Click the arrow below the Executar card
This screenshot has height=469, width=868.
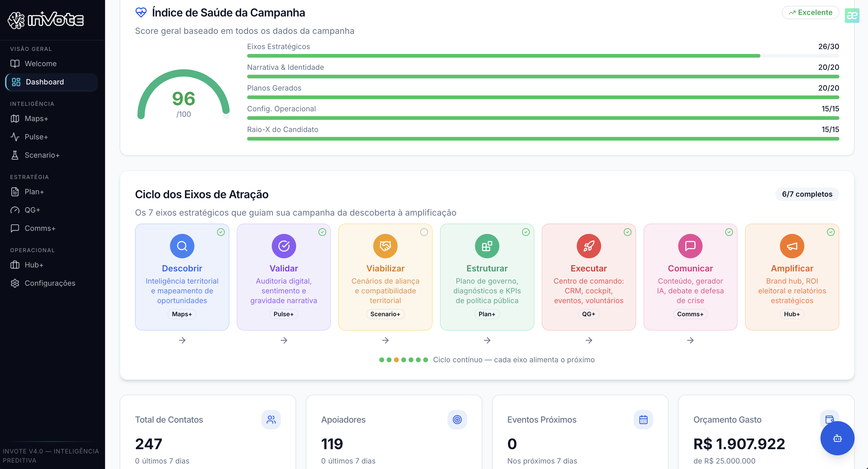tap(589, 340)
